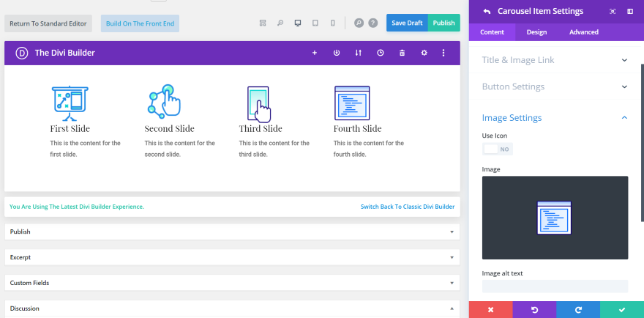Click the trash icon in Divi Builder bar
Image resolution: width=644 pixels, height=318 pixels.
coord(402,53)
